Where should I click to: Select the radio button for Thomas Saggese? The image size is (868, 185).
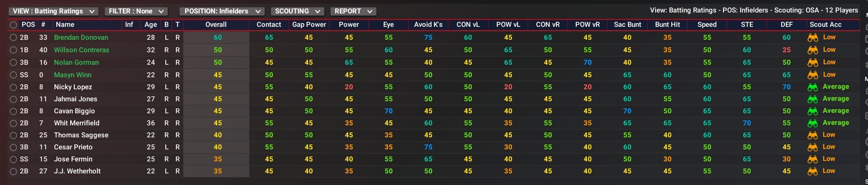pyautogui.click(x=13, y=135)
